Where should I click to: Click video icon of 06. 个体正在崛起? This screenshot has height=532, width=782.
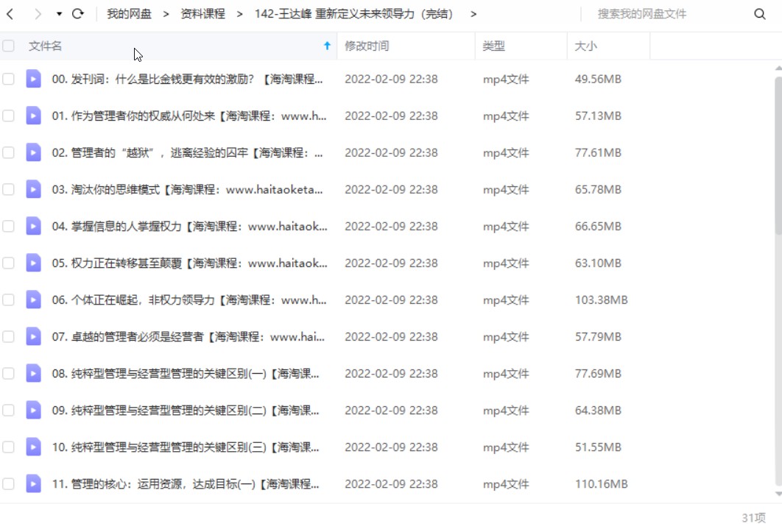[x=33, y=299]
